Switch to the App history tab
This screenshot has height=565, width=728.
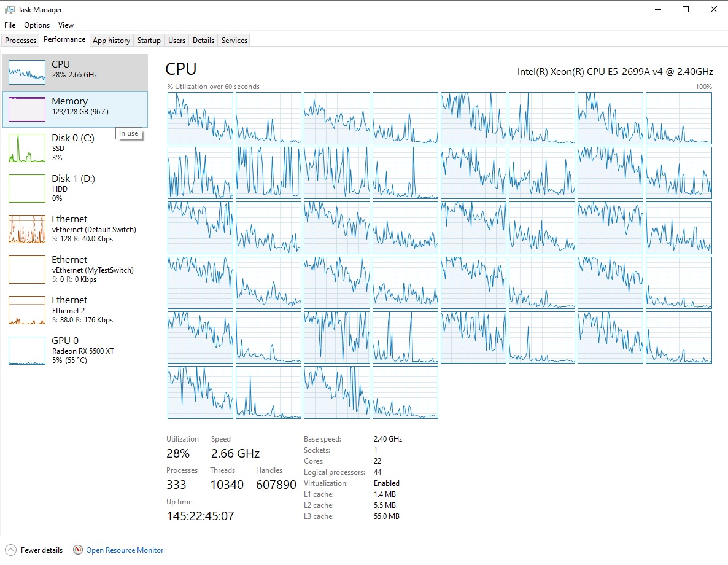click(112, 41)
